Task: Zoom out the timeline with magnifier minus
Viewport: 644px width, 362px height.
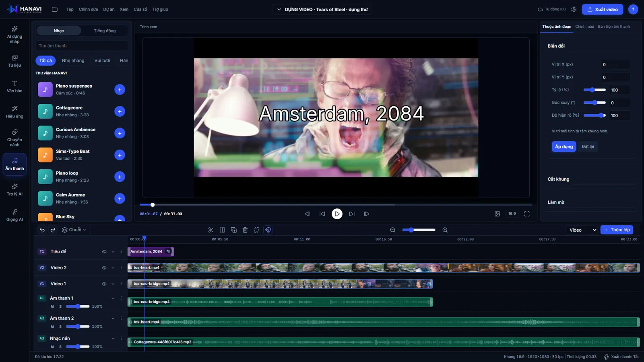Action: coord(393,230)
